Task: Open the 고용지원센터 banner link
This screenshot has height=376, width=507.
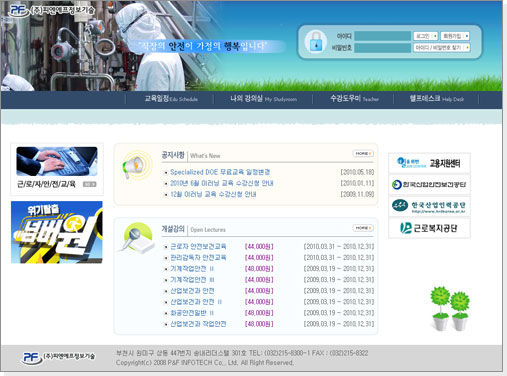Action: [429, 163]
